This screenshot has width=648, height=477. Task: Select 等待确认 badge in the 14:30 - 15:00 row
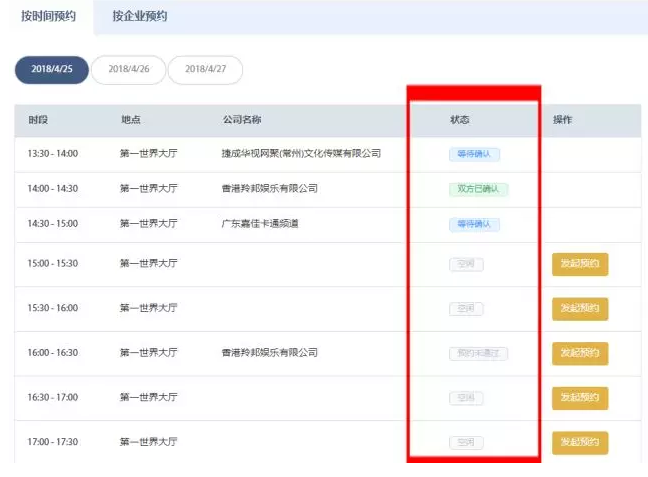pyautogui.click(x=474, y=224)
